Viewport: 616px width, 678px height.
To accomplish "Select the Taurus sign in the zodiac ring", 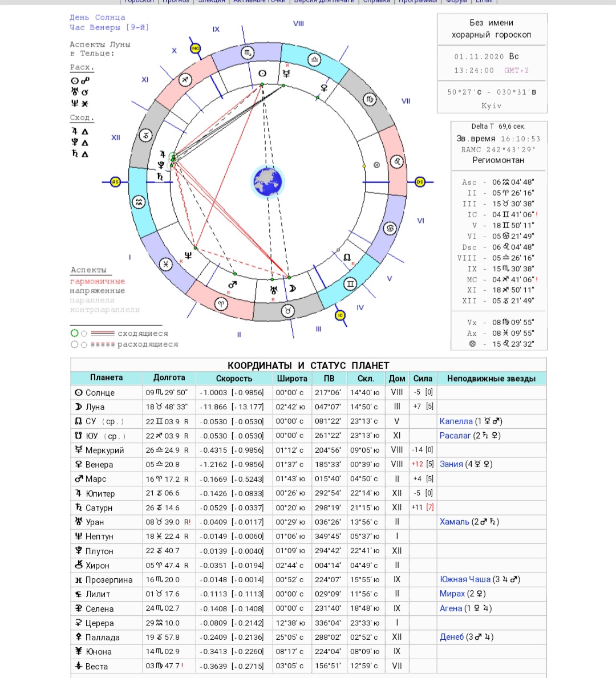I will pyautogui.click(x=288, y=311).
